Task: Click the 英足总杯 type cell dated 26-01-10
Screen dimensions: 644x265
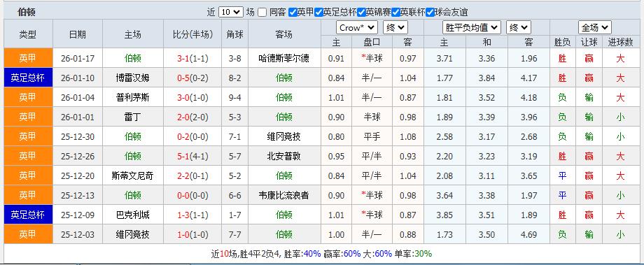Action: pyautogui.click(x=28, y=78)
